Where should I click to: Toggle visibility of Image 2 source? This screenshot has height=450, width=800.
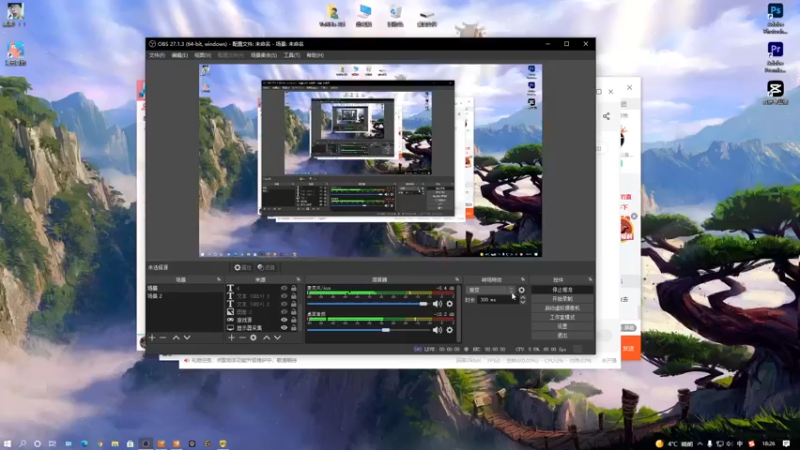[x=284, y=312]
